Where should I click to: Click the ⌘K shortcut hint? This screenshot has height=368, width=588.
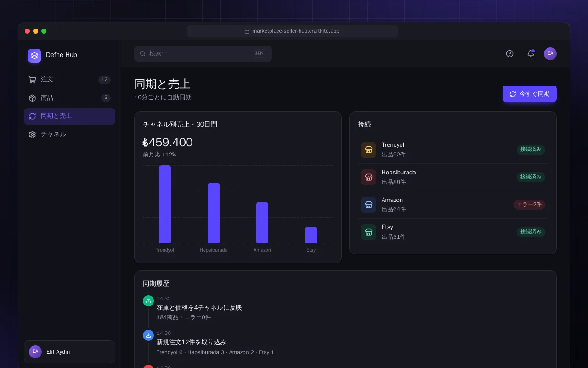[259, 53]
